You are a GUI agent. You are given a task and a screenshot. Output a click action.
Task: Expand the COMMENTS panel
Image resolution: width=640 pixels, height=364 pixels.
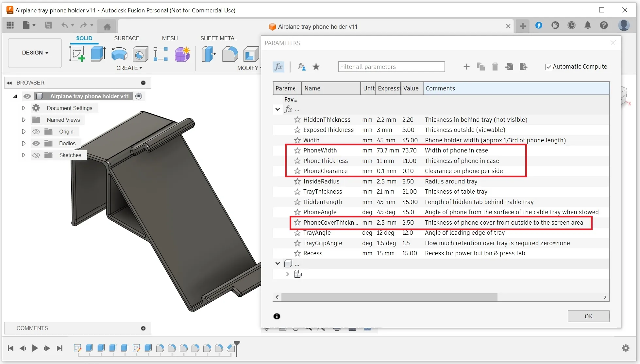click(x=143, y=328)
